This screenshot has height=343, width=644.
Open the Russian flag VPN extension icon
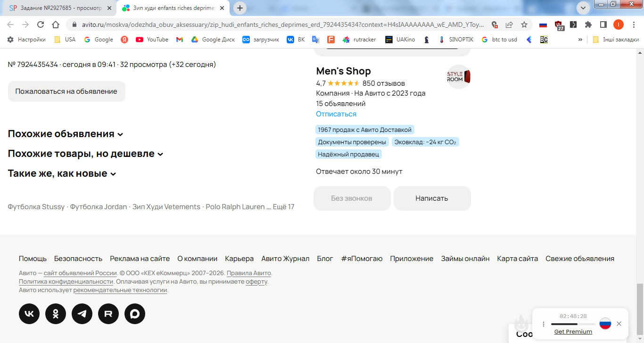pyautogui.click(x=543, y=24)
